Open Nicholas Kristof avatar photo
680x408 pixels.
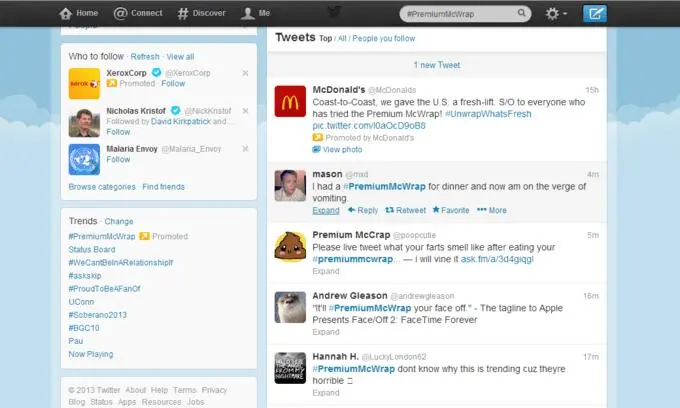click(84, 122)
